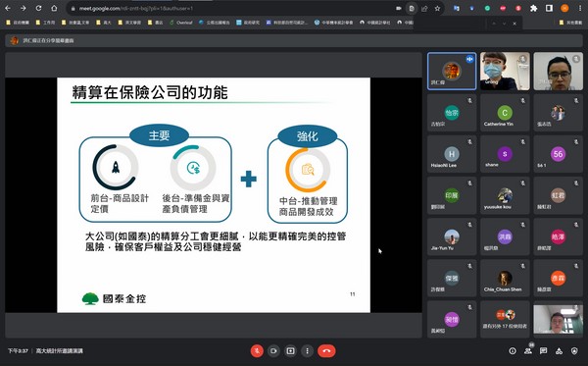Select Chia_Chuan Shen participant tile
Viewport: 588px width, 366px height.
pos(505,278)
